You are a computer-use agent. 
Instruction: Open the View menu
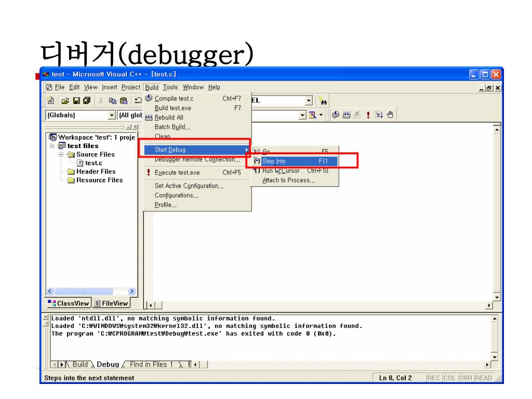(x=90, y=87)
